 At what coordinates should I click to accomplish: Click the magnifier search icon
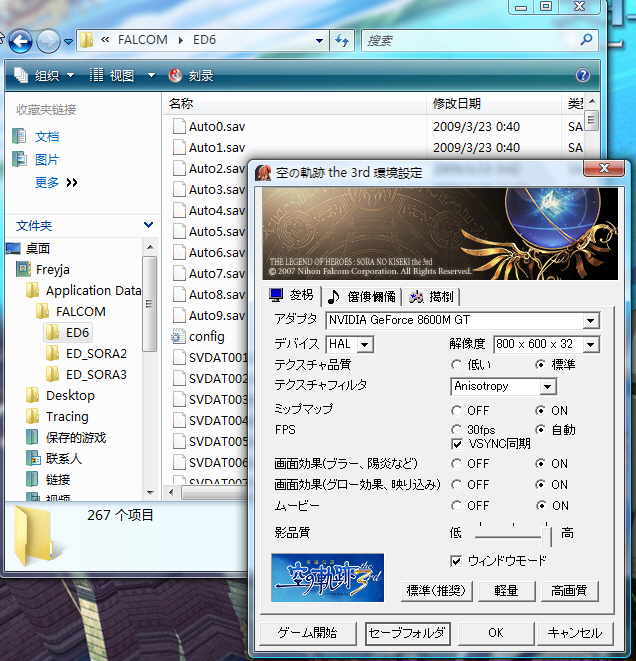point(586,40)
